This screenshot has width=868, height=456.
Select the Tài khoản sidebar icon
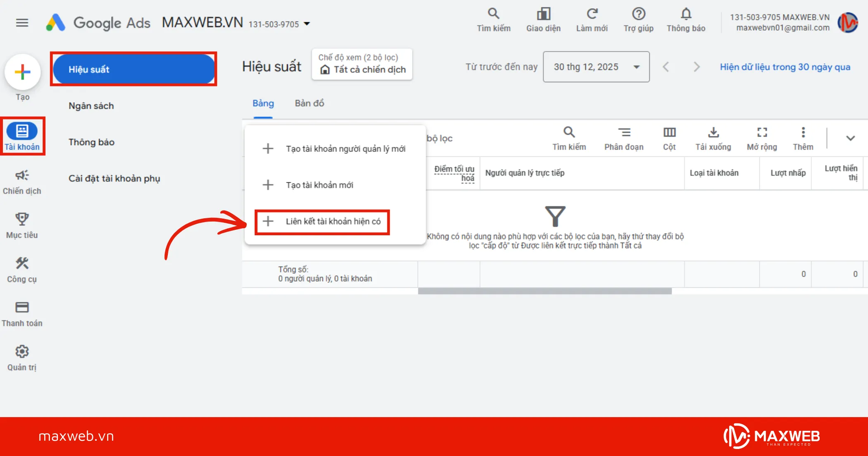point(23,131)
